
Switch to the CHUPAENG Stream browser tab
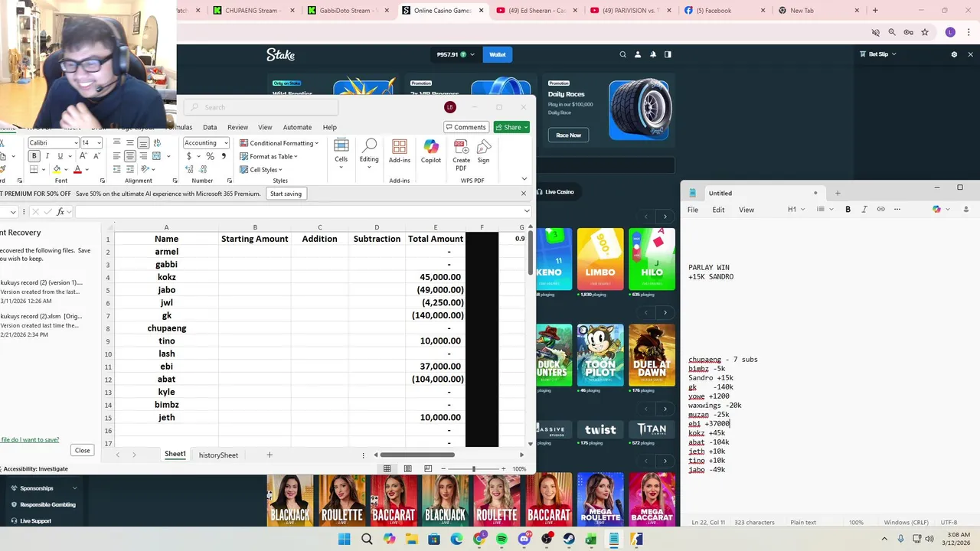250,10
